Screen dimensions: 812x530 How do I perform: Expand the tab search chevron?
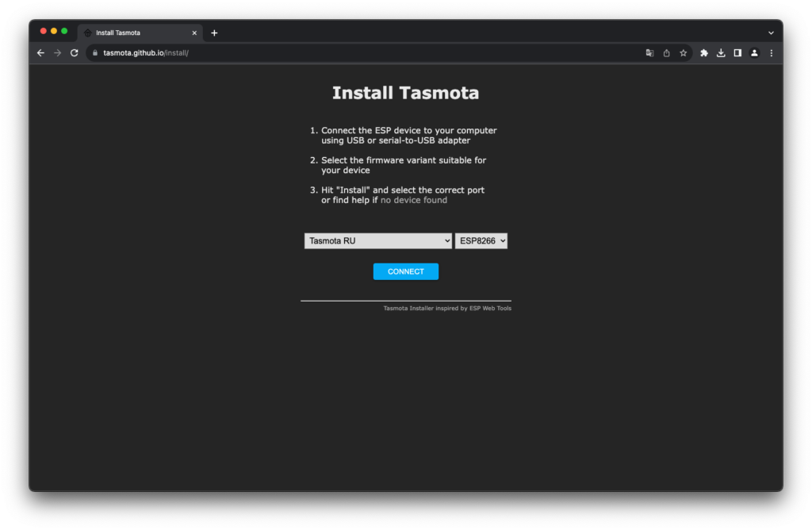tap(771, 33)
